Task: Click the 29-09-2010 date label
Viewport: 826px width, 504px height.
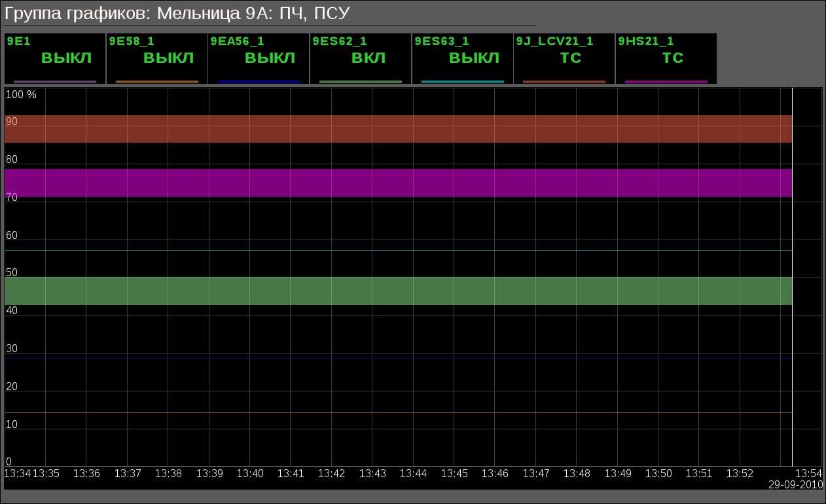Action: (x=795, y=484)
